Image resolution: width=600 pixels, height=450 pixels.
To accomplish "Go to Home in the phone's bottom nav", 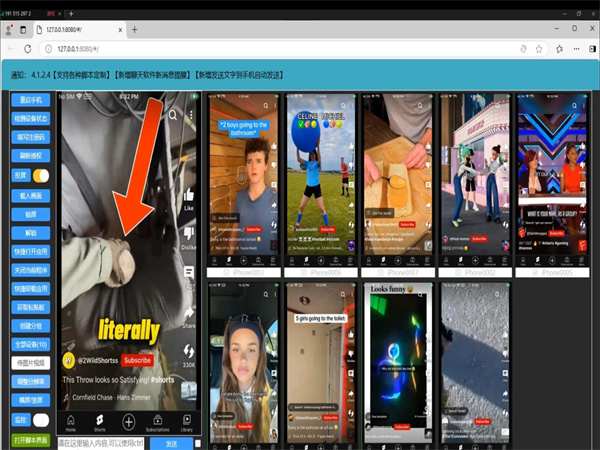I will pos(70,420).
